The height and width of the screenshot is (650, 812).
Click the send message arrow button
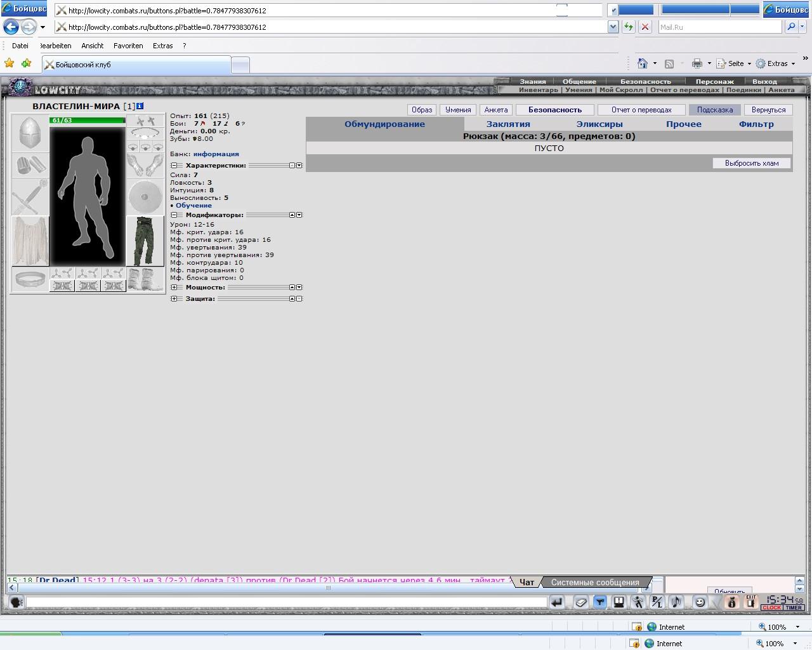(556, 602)
